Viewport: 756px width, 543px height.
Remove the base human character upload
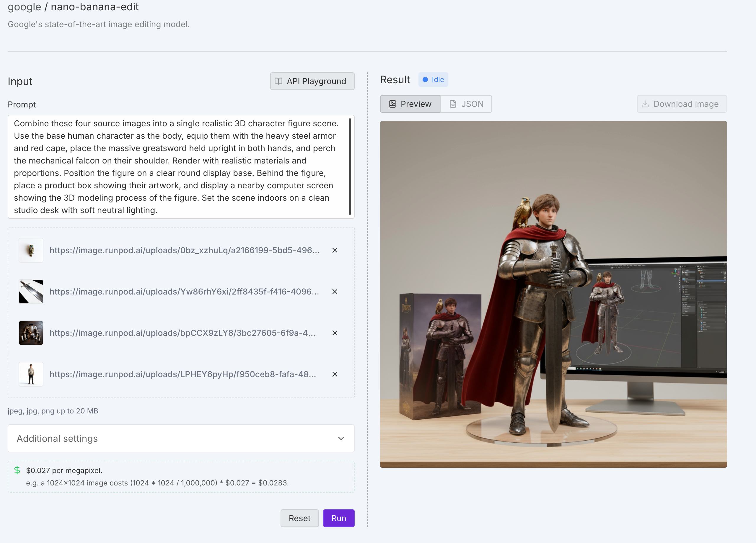coord(335,374)
